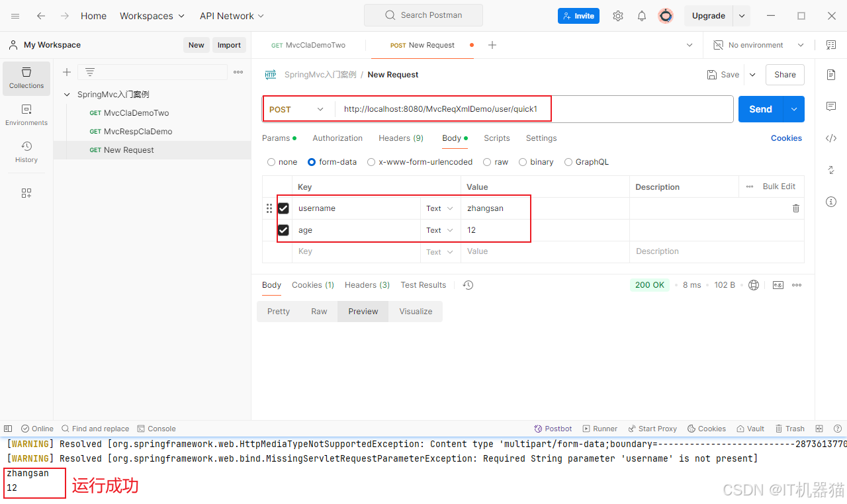Open the tab list chevron dropdown

[x=690, y=45]
